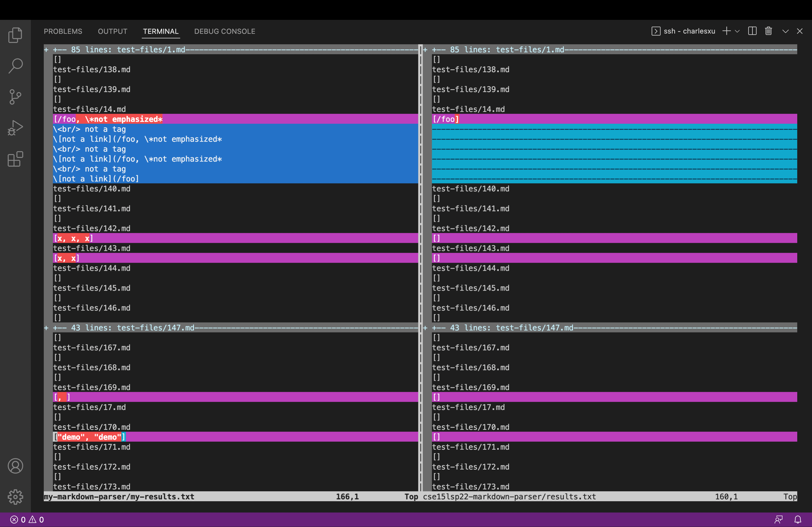Viewport: 812px width, 527px height.
Task: Click the warnings triangle icon in status bar
Action: [x=32, y=519]
